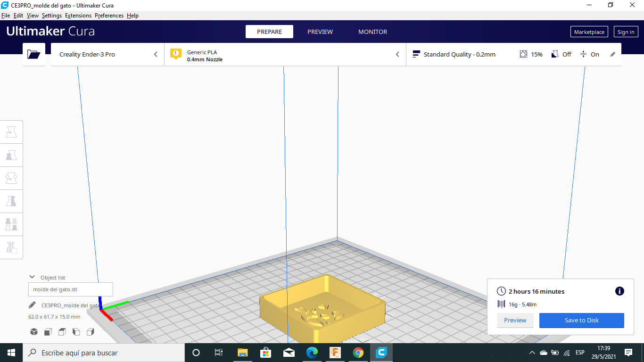Expand the Creality Ender-3 Pro printer selector

[x=107, y=54]
